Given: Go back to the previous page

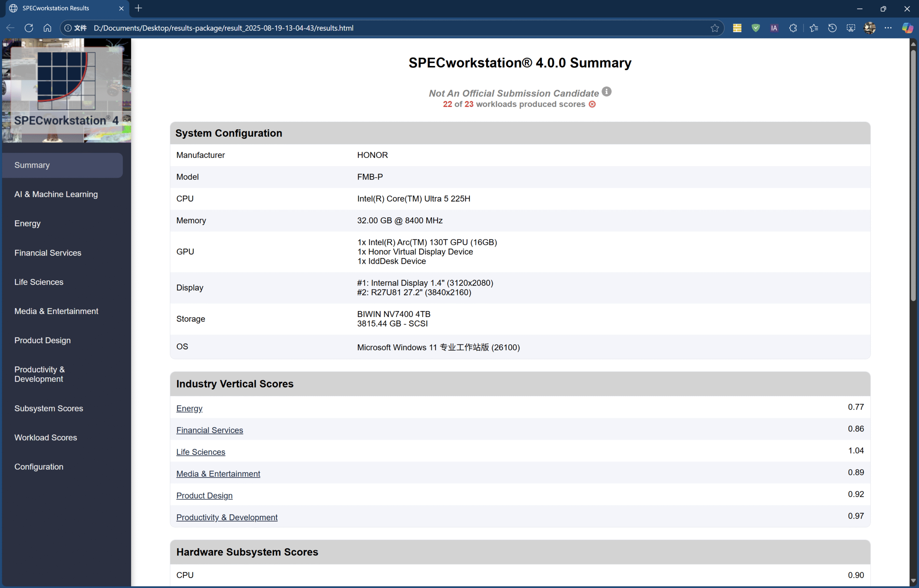Looking at the screenshot, I should [10, 28].
